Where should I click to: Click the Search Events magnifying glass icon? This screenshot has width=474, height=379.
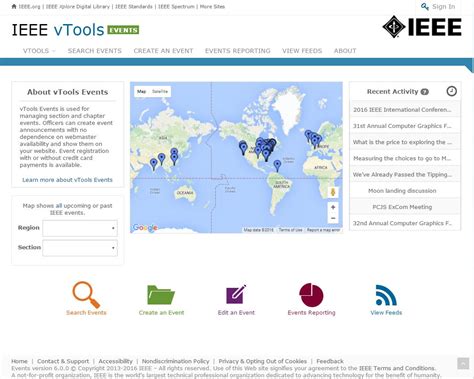tap(86, 295)
